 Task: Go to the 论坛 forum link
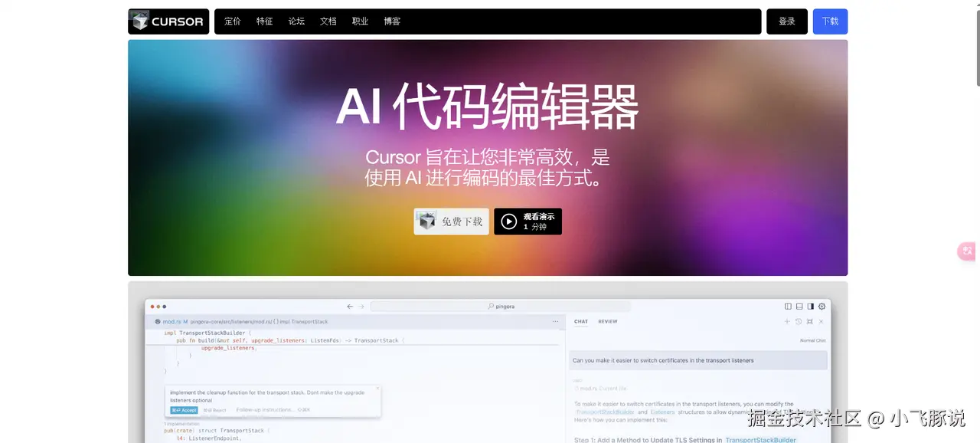296,21
